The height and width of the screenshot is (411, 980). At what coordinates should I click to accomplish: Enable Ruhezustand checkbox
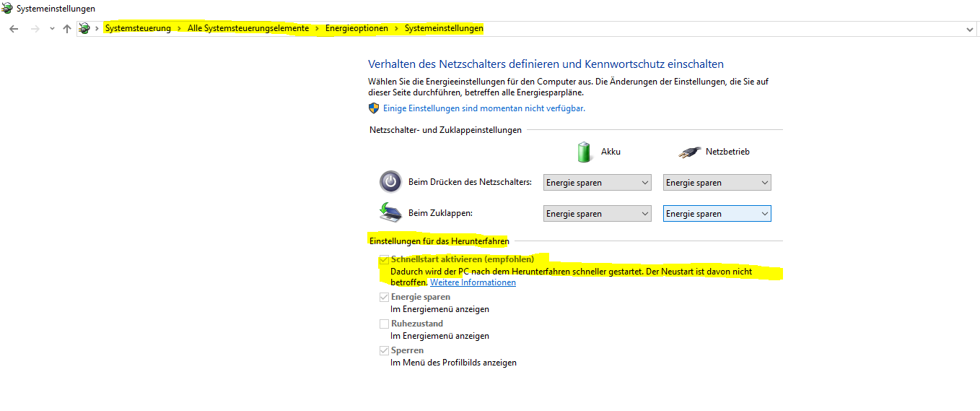tap(385, 324)
